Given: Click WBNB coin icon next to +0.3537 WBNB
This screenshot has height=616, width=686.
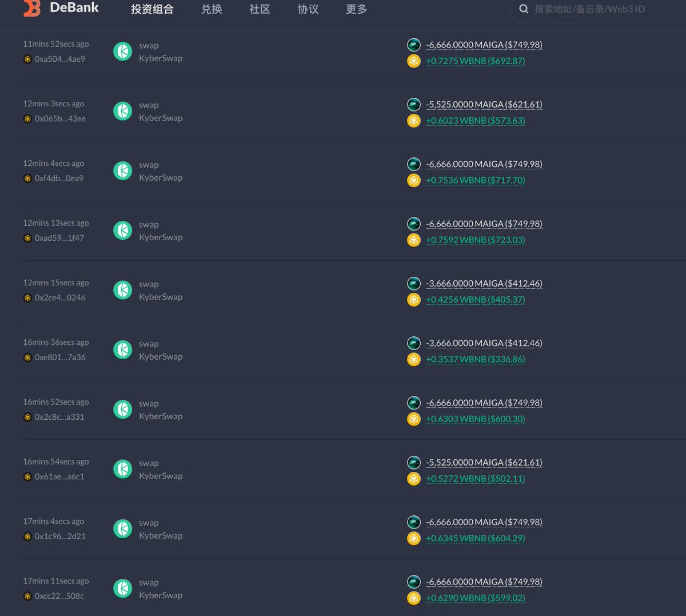Looking at the screenshot, I should point(414,359).
